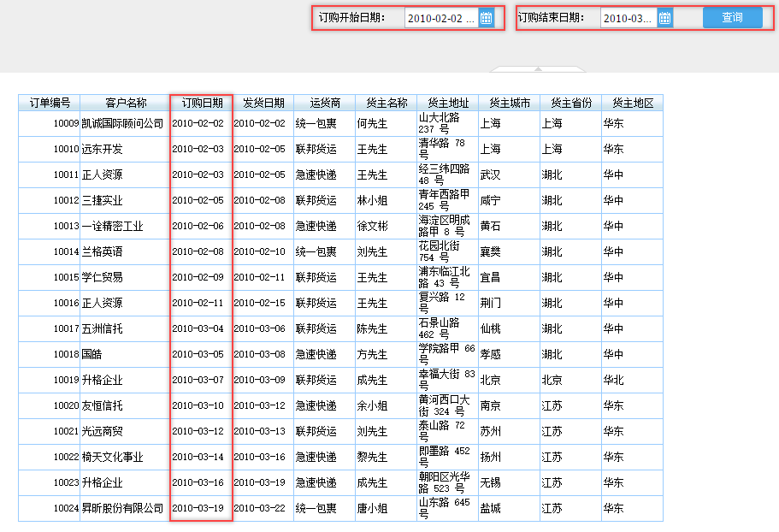Select city 无锡 cell
The image size is (779, 532).
(510, 483)
